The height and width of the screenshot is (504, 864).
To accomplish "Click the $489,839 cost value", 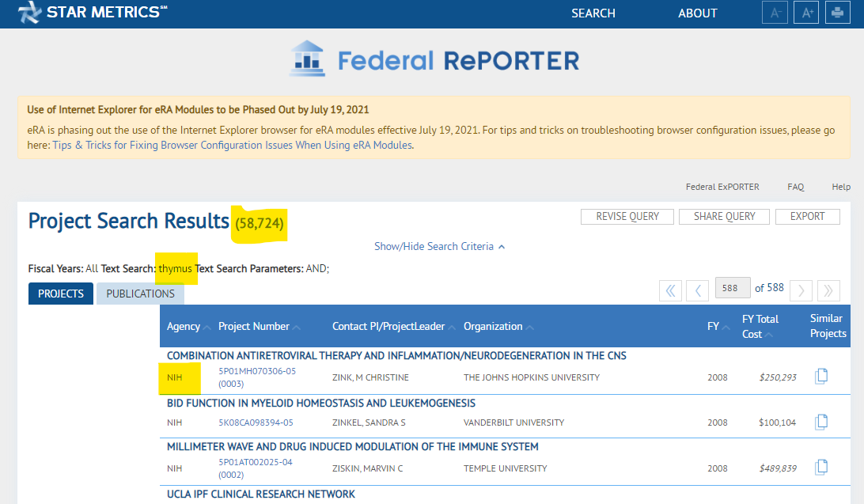I will pyautogui.click(x=778, y=468).
